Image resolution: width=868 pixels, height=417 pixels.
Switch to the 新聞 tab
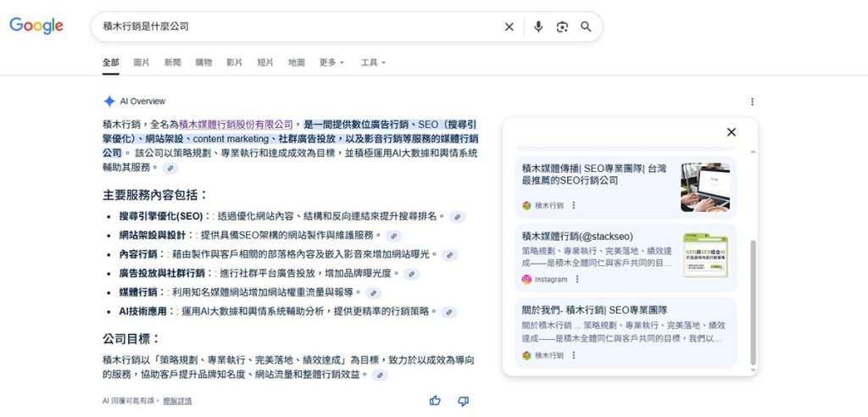click(172, 63)
